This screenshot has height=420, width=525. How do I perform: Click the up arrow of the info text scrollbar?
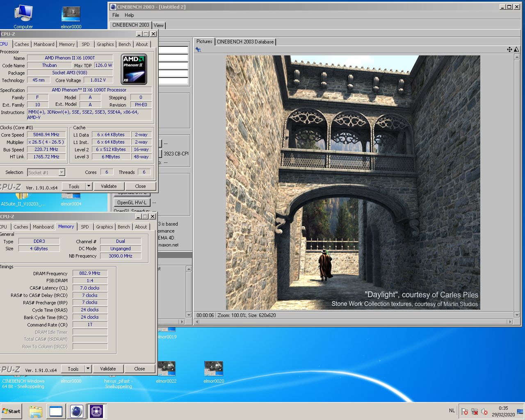189,269
